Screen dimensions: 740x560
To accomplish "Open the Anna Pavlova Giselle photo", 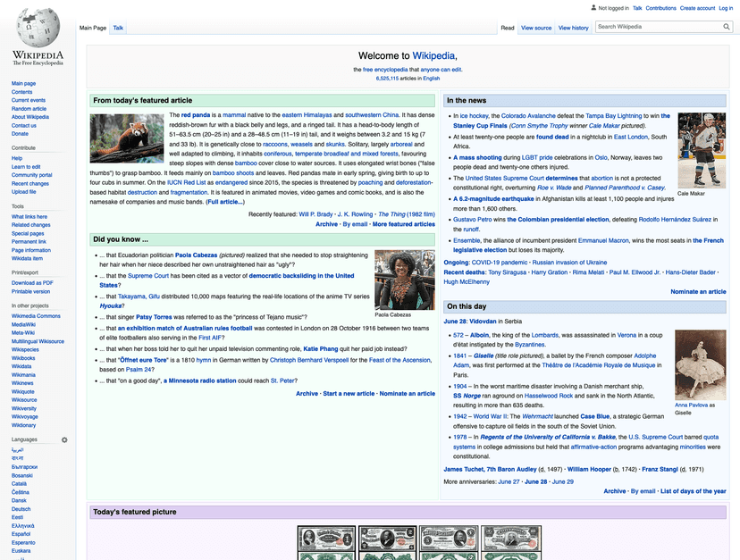I will pyautogui.click(x=701, y=365).
